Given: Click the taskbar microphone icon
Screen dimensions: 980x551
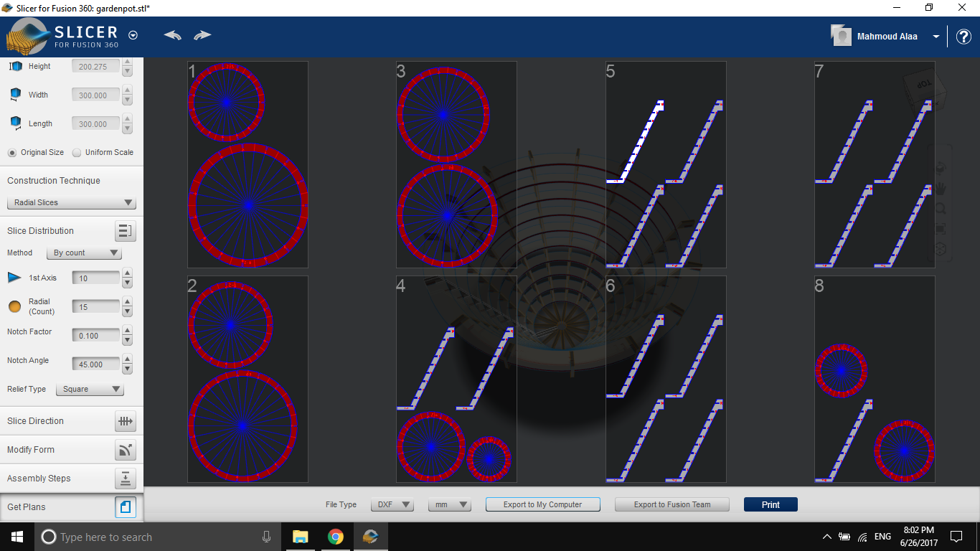Looking at the screenshot, I should [266, 537].
